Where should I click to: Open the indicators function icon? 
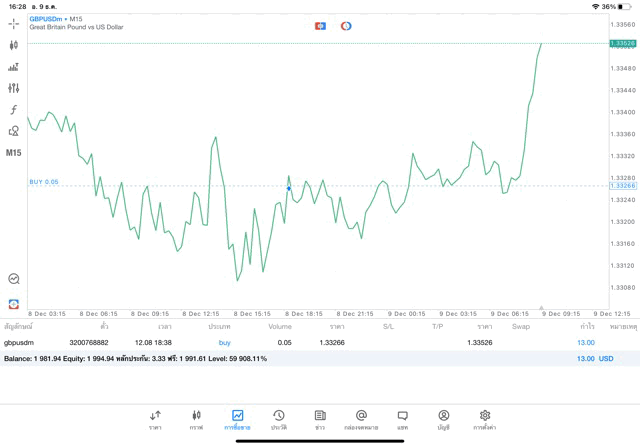pos(14,109)
